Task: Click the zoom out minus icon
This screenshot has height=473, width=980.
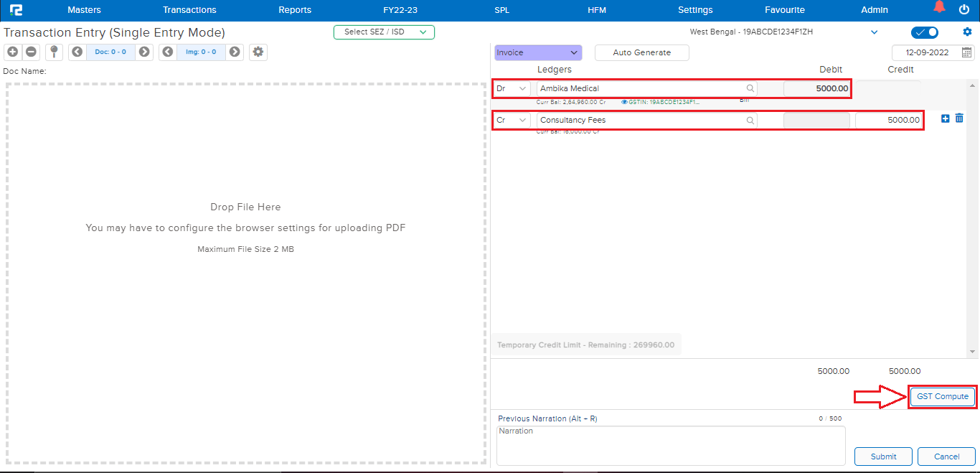Action: click(x=32, y=52)
